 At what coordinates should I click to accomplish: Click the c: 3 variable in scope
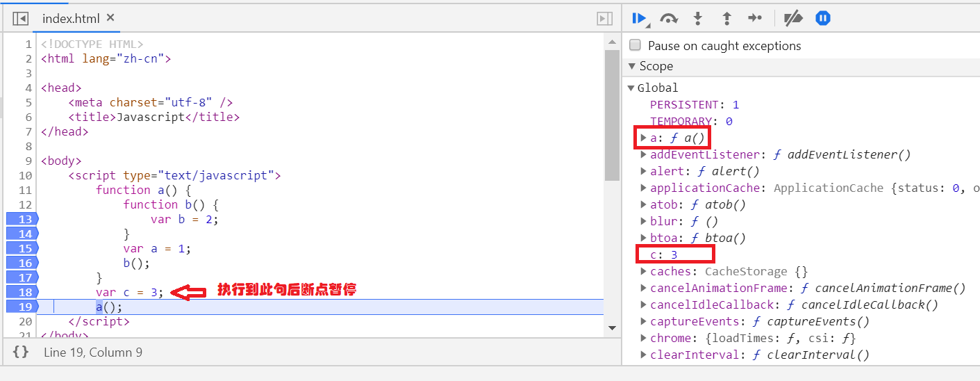click(663, 254)
